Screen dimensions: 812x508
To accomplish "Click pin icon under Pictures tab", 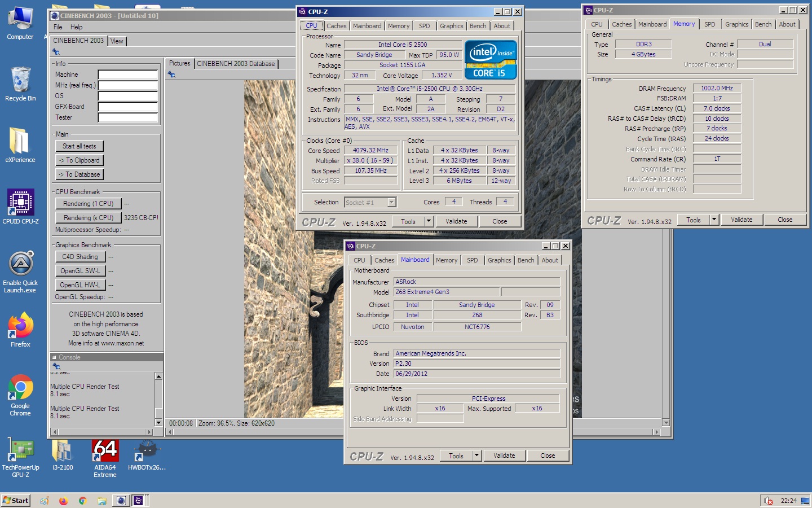I will (171, 75).
